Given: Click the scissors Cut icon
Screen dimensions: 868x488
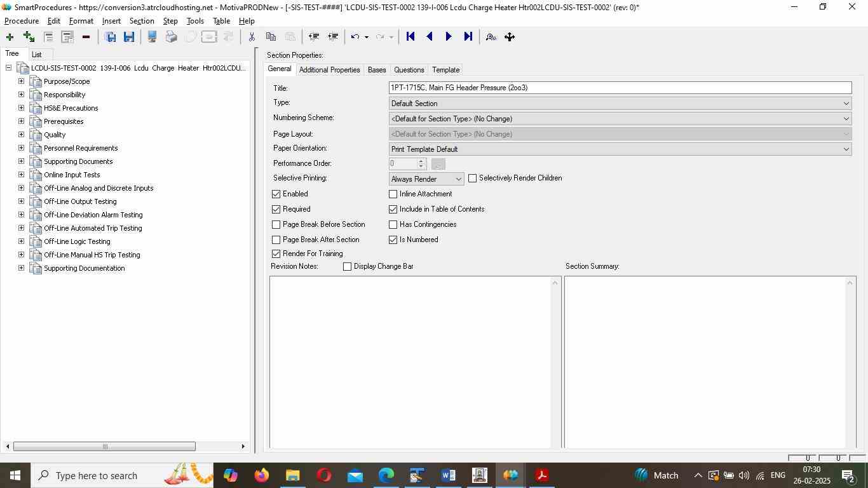Looking at the screenshot, I should pyautogui.click(x=252, y=37).
